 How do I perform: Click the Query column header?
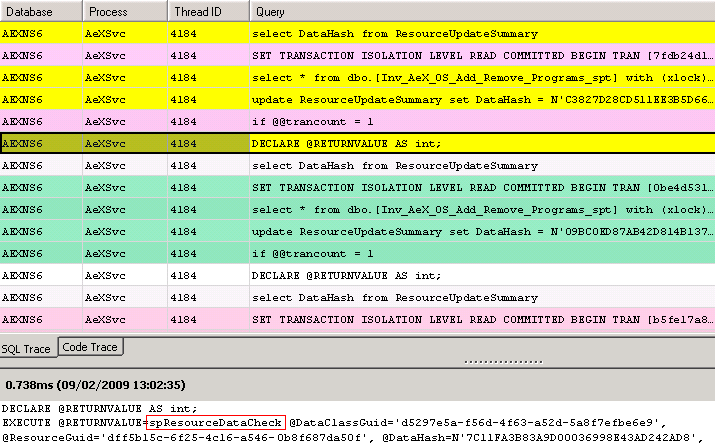click(x=480, y=11)
